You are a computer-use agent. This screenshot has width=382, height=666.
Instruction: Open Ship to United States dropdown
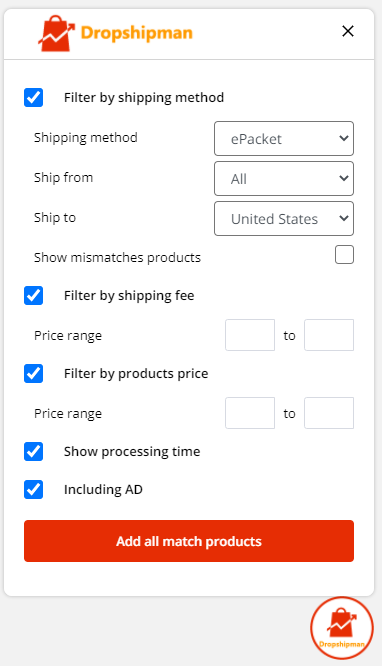pos(284,218)
